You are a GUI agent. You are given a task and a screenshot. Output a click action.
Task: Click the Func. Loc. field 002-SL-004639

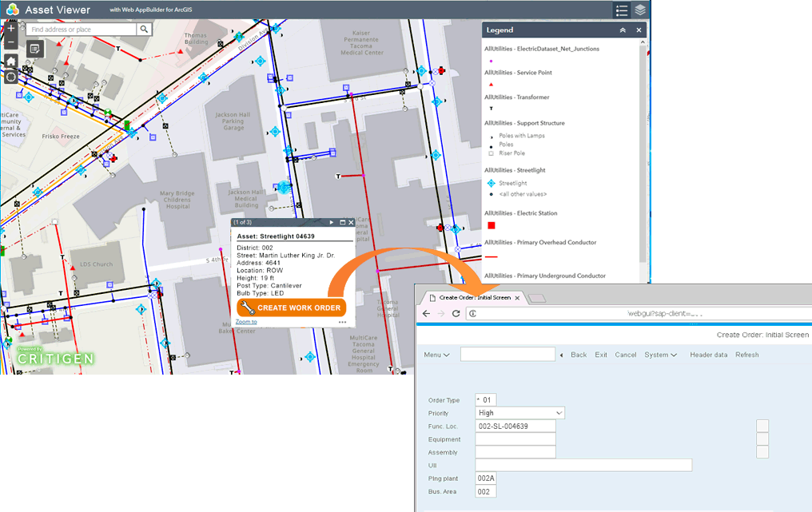pos(515,426)
